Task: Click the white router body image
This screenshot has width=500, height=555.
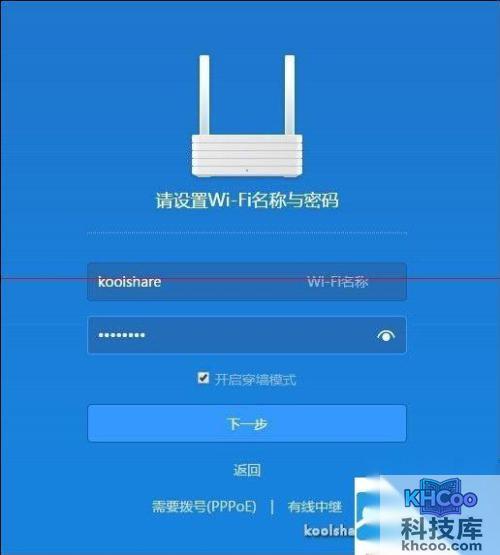Action: coord(247,155)
